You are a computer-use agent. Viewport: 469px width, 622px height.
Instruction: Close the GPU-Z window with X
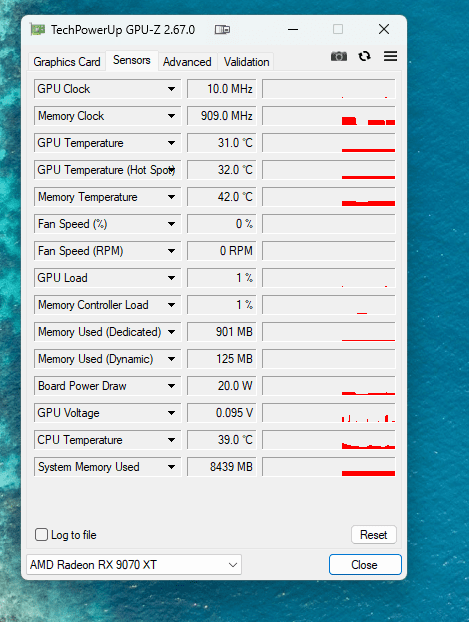click(x=384, y=29)
